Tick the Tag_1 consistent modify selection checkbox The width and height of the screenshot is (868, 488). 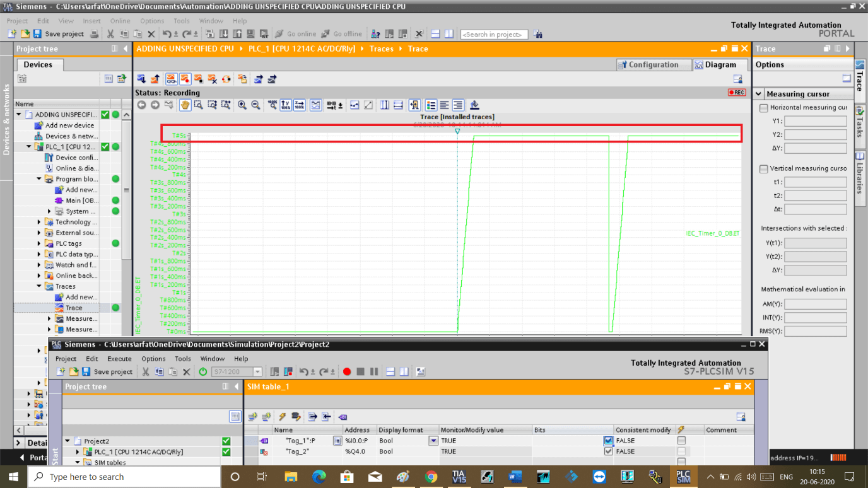pyautogui.click(x=681, y=441)
